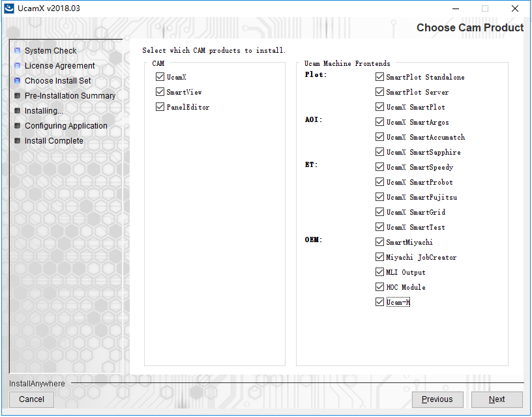
Task: Click the Install Complete step
Action: (54, 140)
